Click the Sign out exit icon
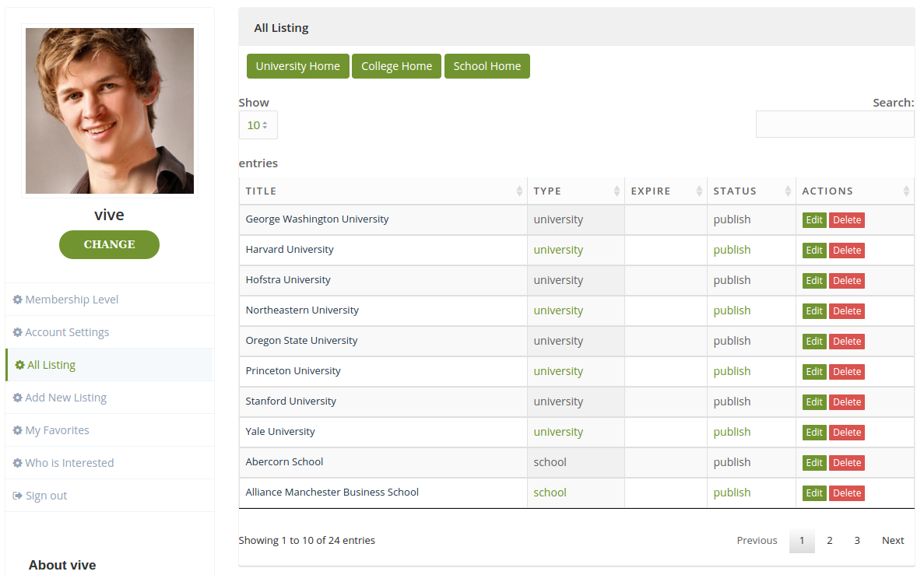Image resolution: width=924 pixels, height=575 pixels. pyautogui.click(x=17, y=495)
